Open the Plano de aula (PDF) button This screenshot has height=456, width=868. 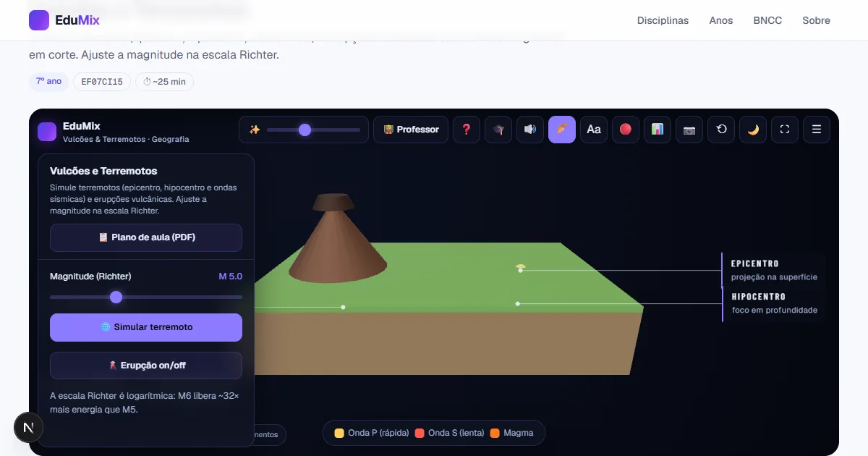click(146, 237)
